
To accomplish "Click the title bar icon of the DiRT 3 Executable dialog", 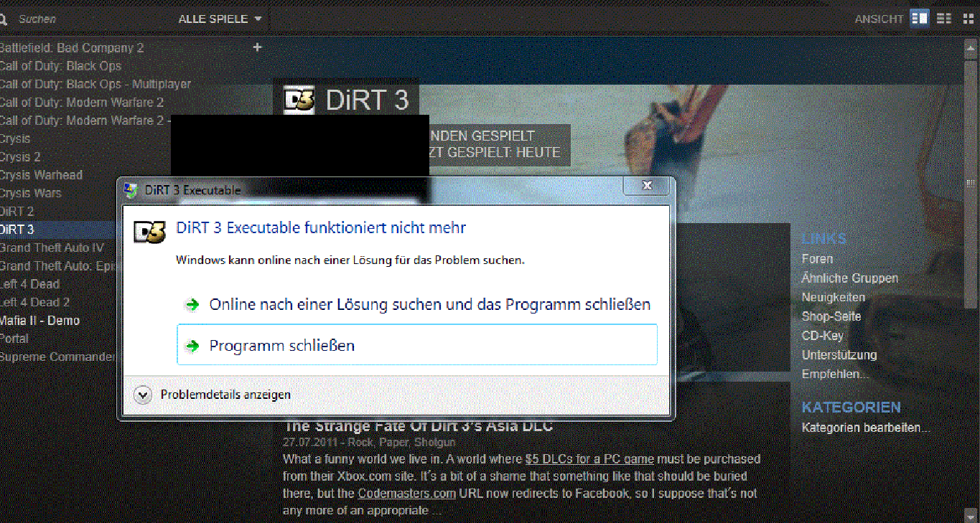I will (131, 190).
